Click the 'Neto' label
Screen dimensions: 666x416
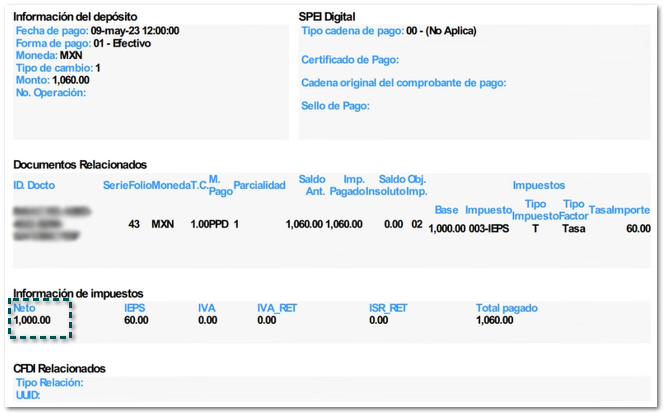click(x=24, y=308)
